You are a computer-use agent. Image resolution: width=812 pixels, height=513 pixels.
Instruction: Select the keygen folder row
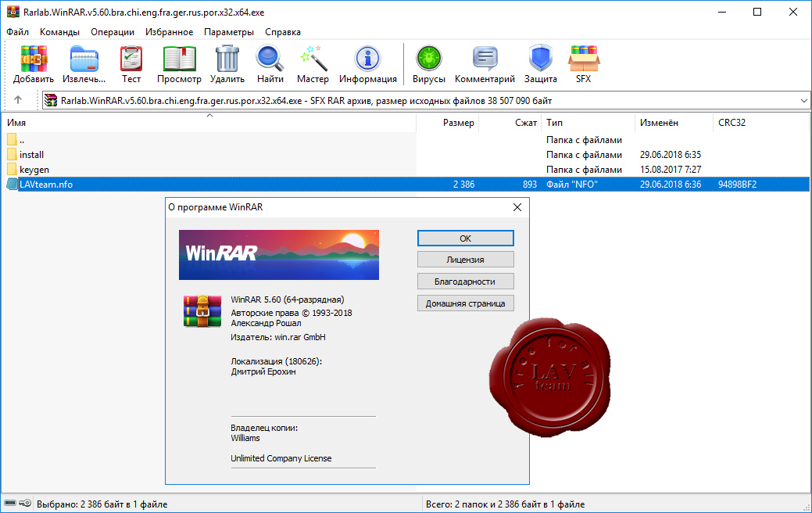coord(406,170)
